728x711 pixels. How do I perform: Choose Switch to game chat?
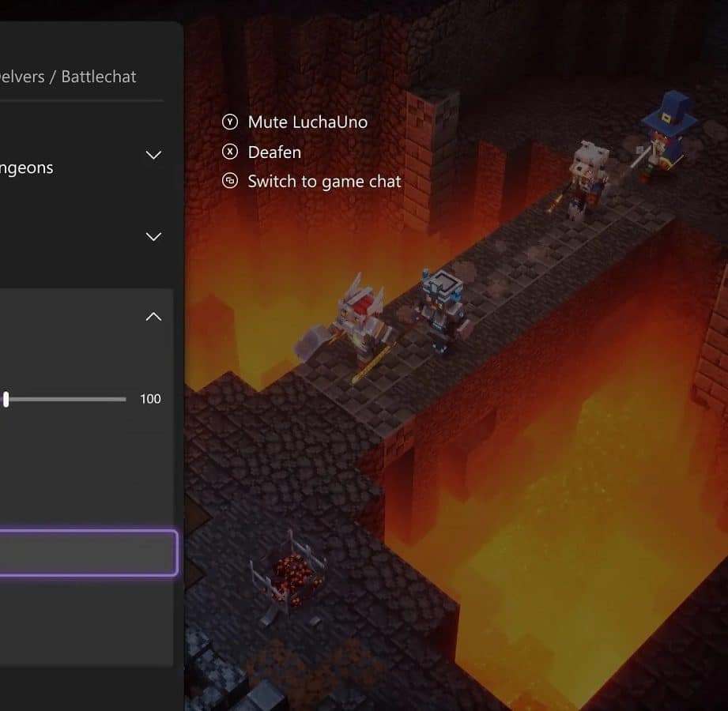[324, 182]
